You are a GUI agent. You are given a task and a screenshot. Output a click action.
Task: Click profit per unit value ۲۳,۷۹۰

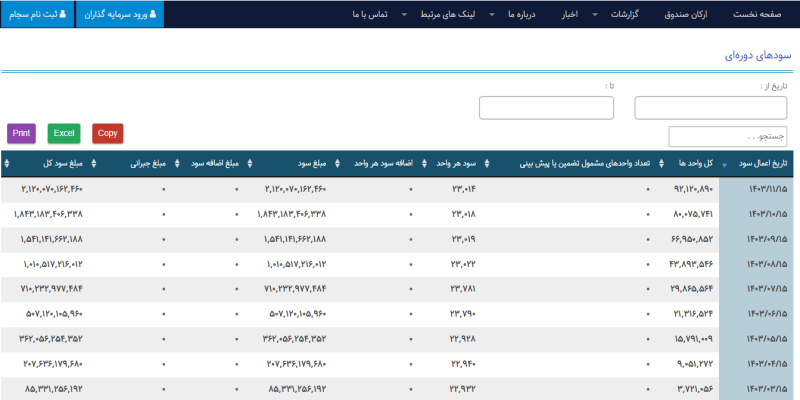464,314
